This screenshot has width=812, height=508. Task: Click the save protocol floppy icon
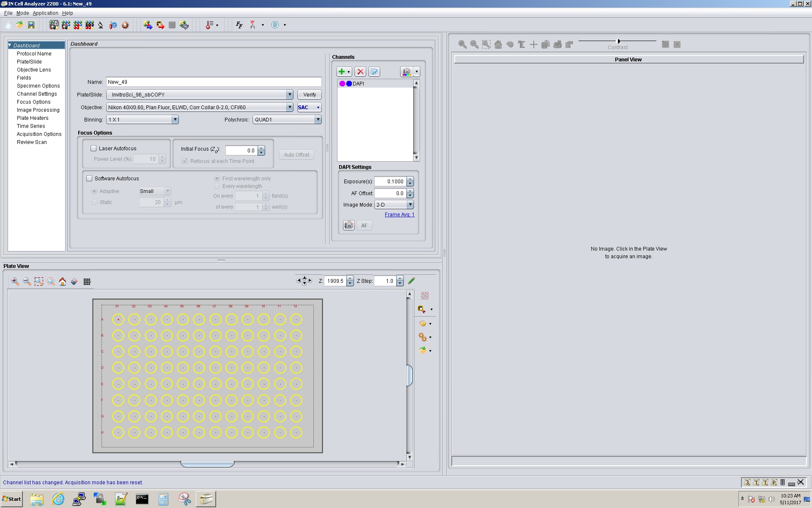click(x=31, y=25)
